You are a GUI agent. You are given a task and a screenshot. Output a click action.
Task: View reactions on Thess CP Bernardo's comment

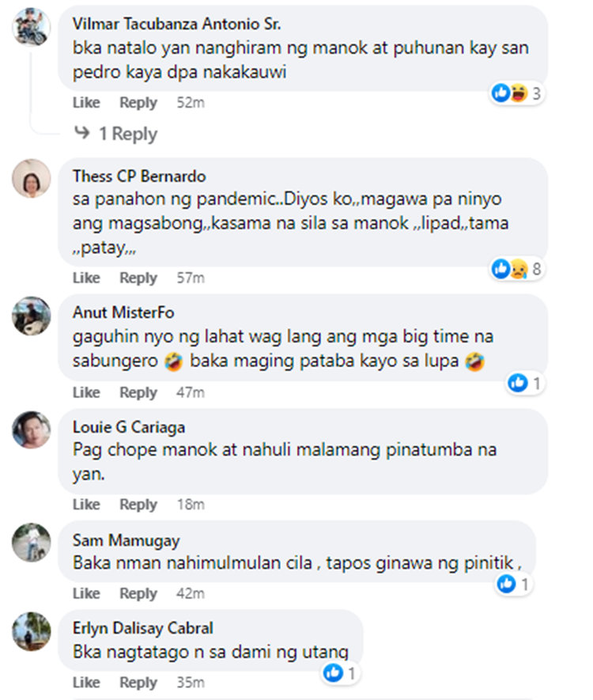pos(516,269)
